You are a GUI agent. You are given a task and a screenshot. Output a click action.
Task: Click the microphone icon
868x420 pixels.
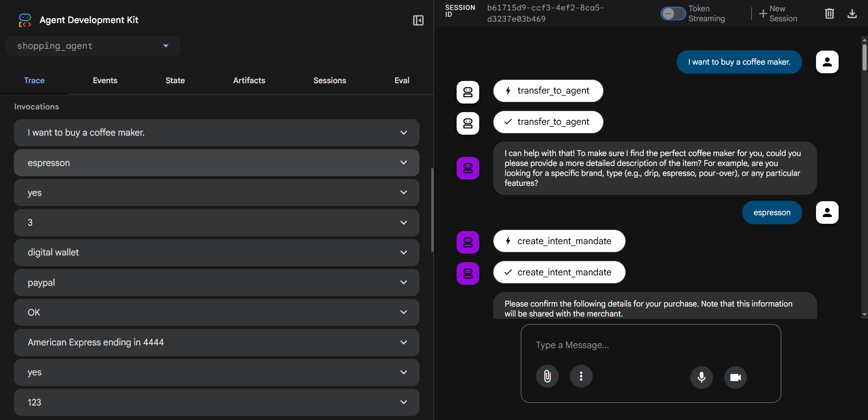click(x=701, y=377)
